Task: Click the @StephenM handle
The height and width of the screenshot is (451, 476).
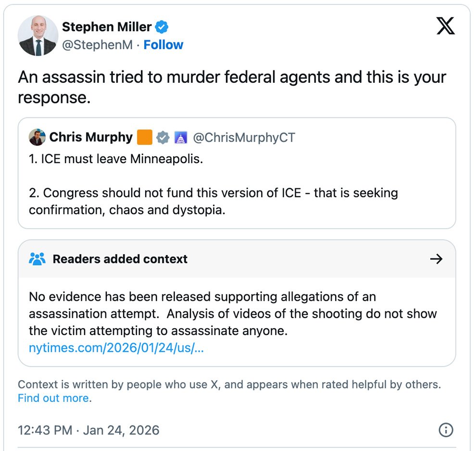Action: coord(97,45)
